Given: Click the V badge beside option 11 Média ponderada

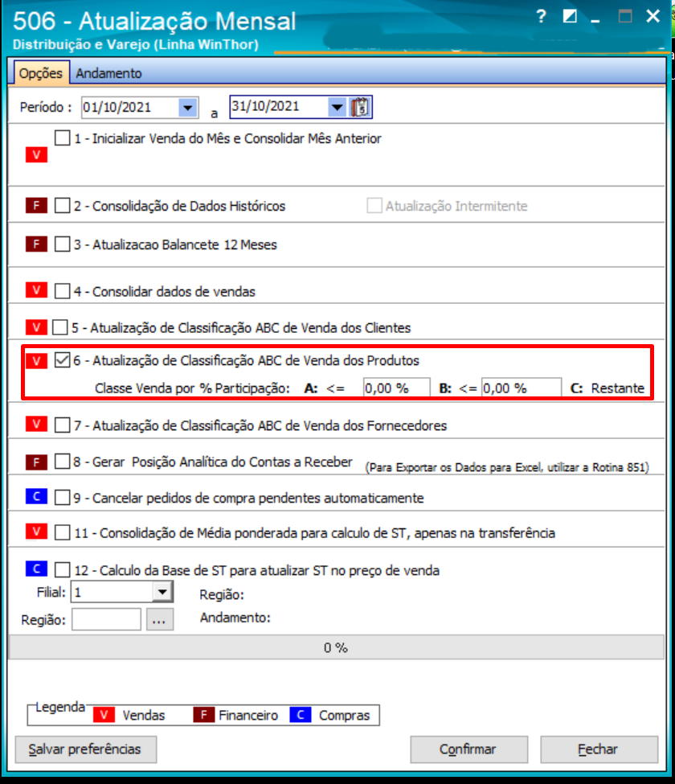Looking at the screenshot, I should coord(36,531).
